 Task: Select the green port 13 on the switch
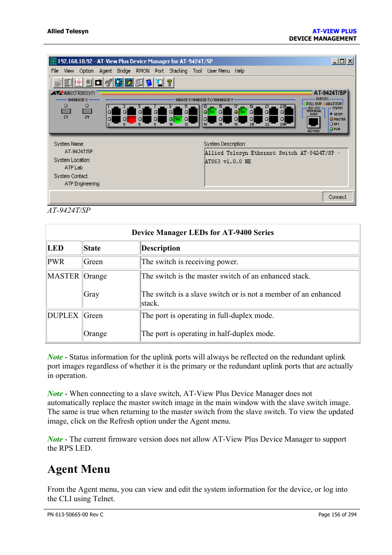(212, 111)
